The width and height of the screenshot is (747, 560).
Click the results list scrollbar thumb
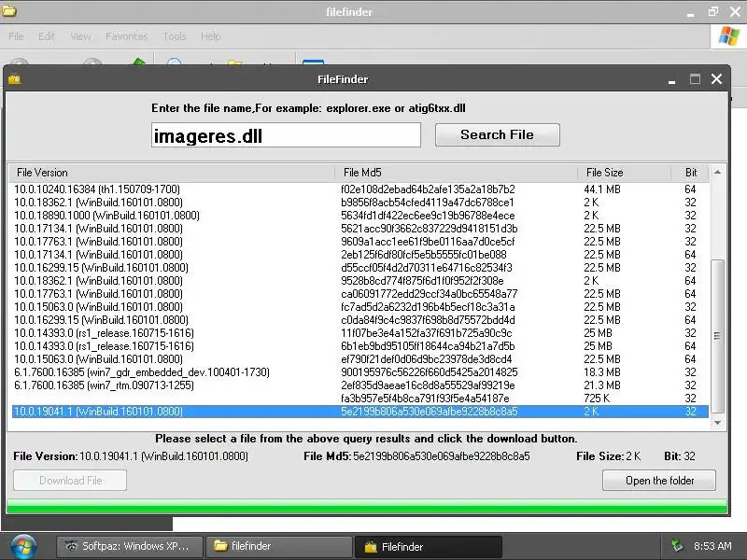(x=717, y=336)
